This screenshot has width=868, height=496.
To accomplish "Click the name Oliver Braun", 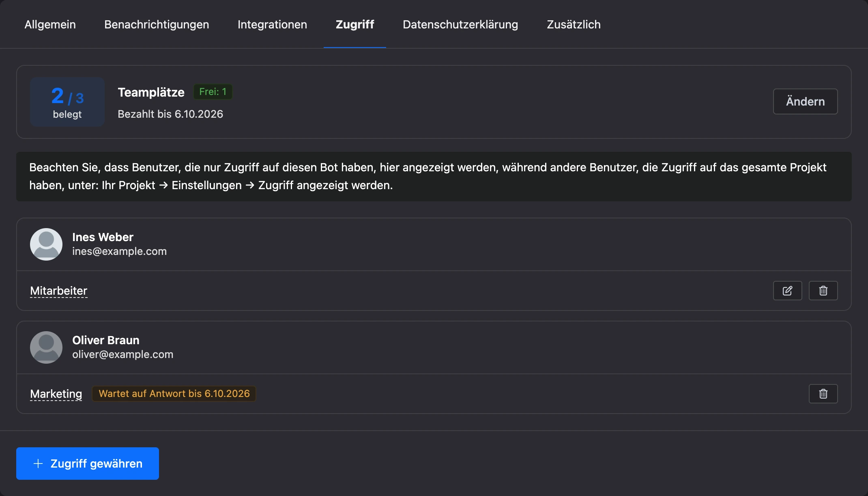I will tap(106, 340).
